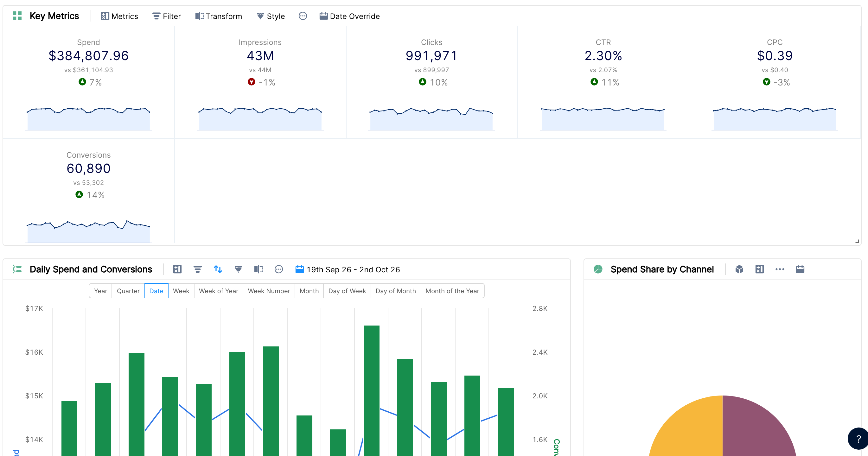Viewport: 868px width, 456px height.
Task: Click the style icon in Daily Spend toolbar
Action: pos(238,269)
